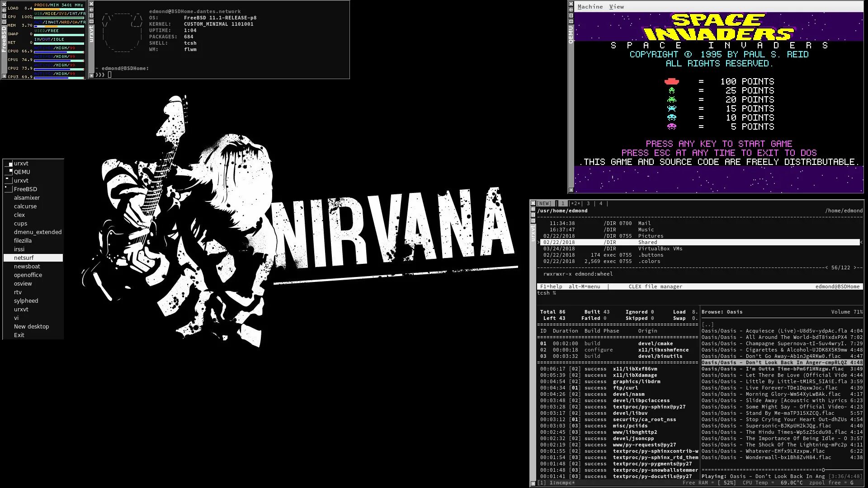Select the Pictures directory in CLEX
The width and height of the screenshot is (868, 488).
tap(651, 236)
